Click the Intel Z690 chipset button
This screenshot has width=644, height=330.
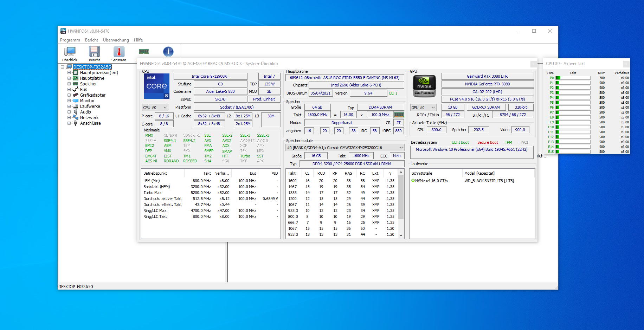pyautogui.click(x=356, y=85)
